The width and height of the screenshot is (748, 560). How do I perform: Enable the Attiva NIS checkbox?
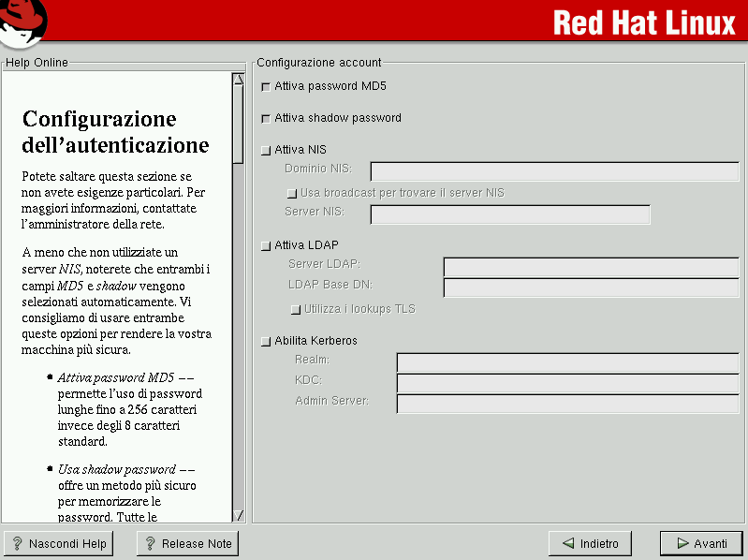click(x=266, y=150)
